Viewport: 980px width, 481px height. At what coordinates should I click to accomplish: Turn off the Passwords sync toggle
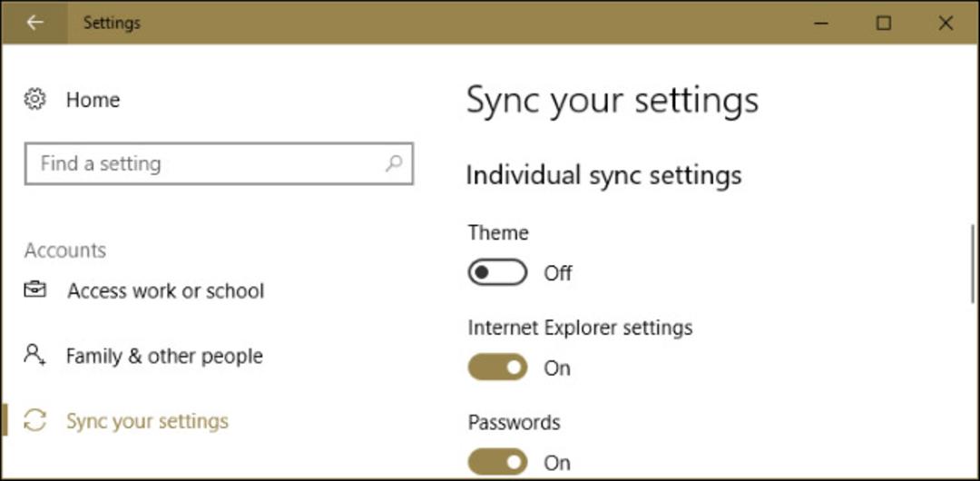(x=497, y=462)
